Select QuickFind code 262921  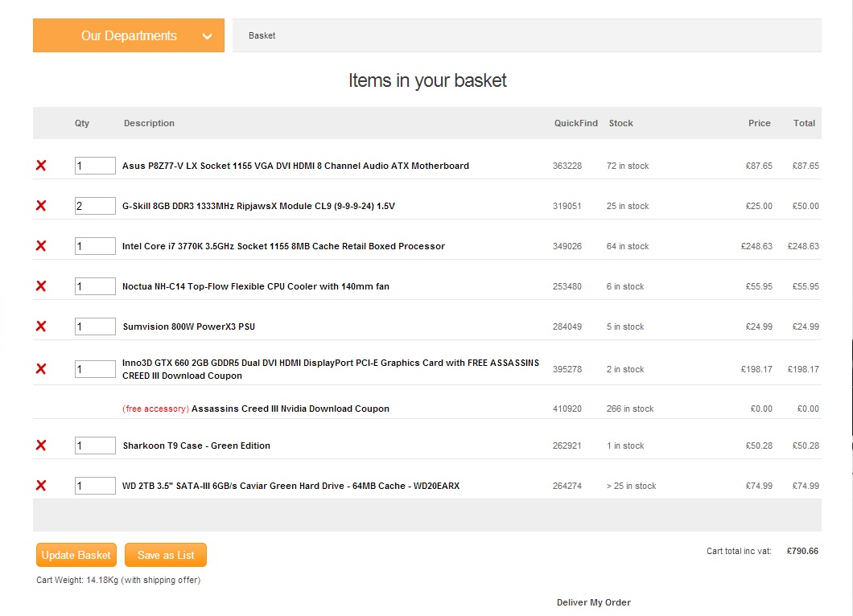[567, 446]
